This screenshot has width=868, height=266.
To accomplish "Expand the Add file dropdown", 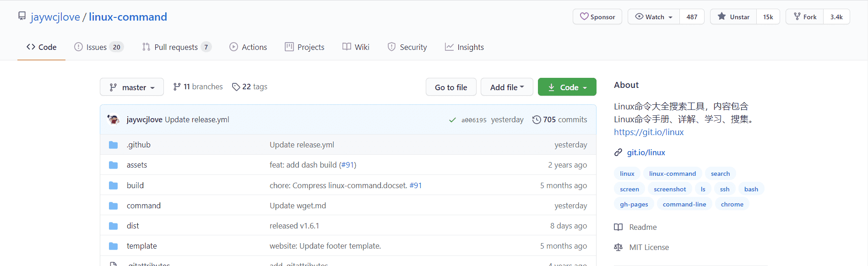I will (507, 87).
